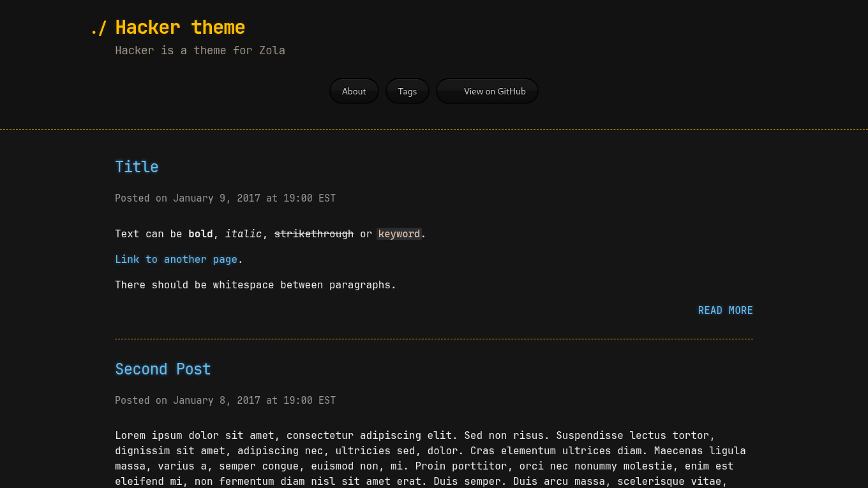Select the Tags navigation pill

(407, 91)
